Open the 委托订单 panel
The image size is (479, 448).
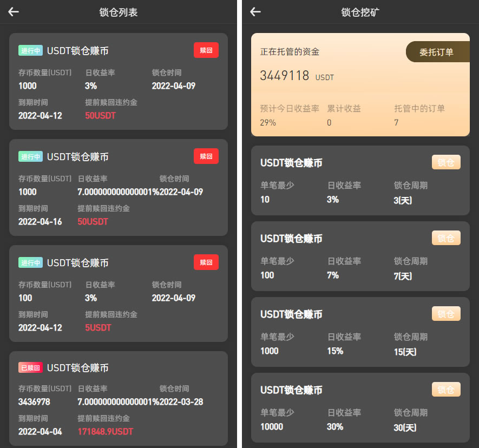pos(438,52)
